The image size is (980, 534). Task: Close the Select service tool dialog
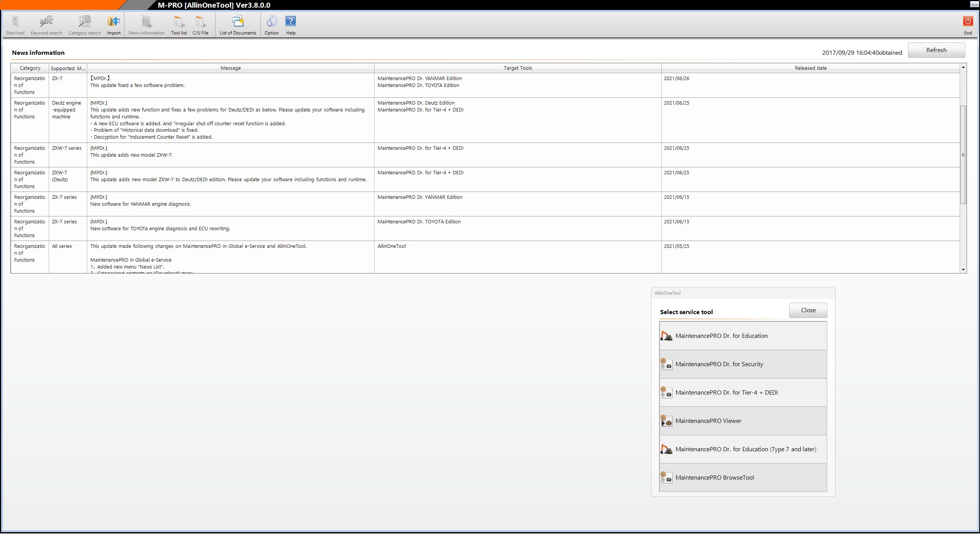[808, 310]
